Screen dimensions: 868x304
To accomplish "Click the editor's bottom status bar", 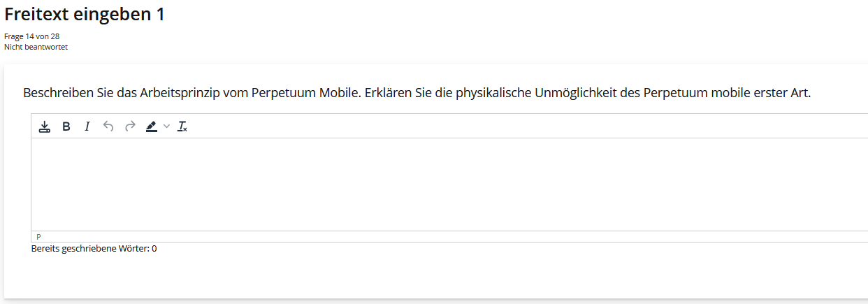I will pos(447,237).
